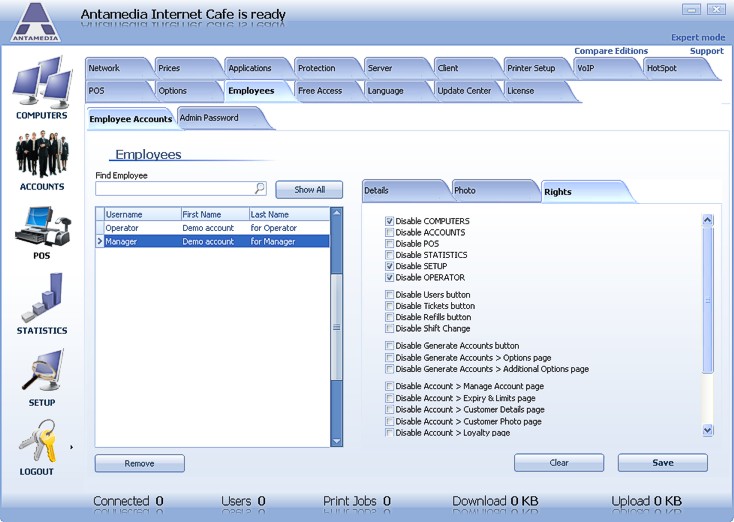Switch to employee Details tab
The image size is (734, 522).
403,191
